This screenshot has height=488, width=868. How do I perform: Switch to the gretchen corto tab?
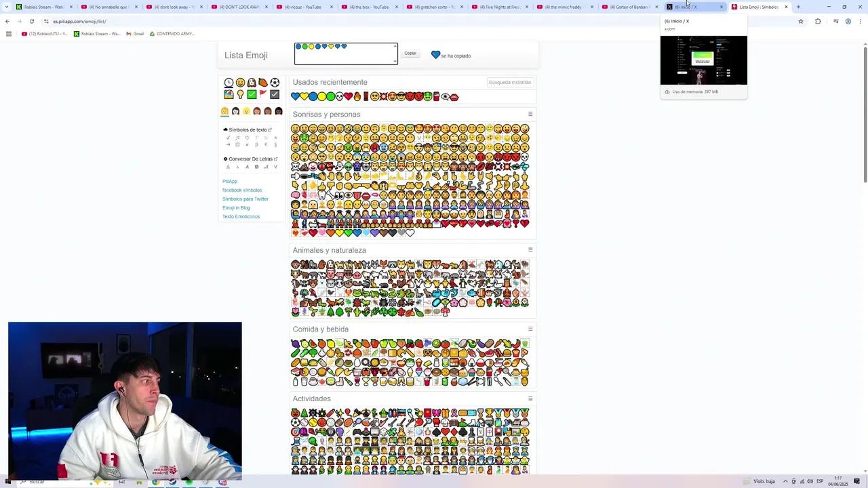[x=434, y=7]
